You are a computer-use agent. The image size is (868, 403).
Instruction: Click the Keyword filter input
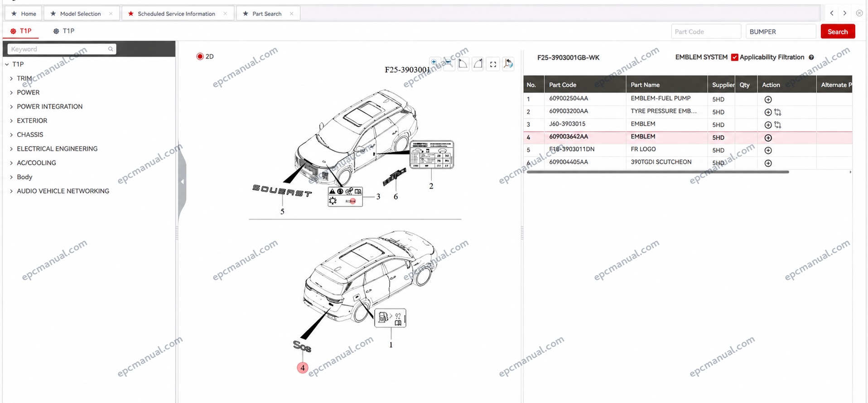pos(62,49)
